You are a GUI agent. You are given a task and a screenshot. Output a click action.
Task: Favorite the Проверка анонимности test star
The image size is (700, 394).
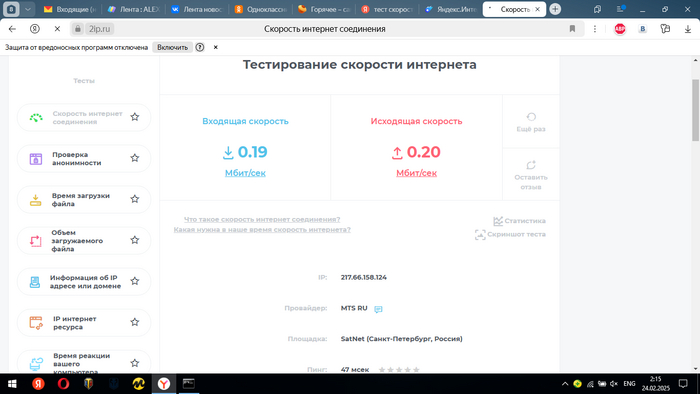pyautogui.click(x=134, y=158)
